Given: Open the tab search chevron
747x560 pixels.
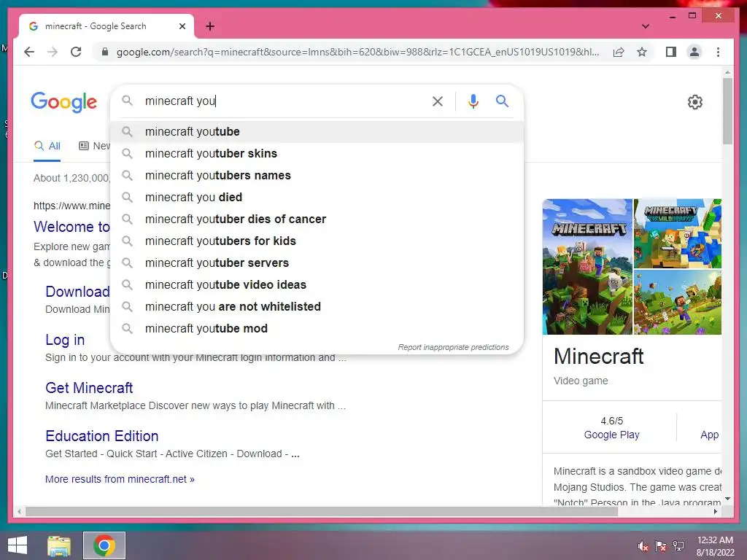Looking at the screenshot, I should click(x=646, y=26).
